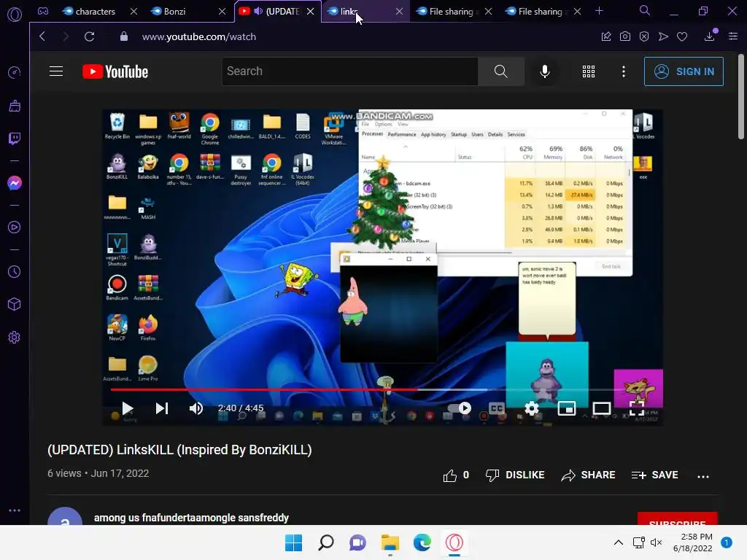Screen dimensions: 747x560
Task: Skip to next video
Action: tap(162, 408)
